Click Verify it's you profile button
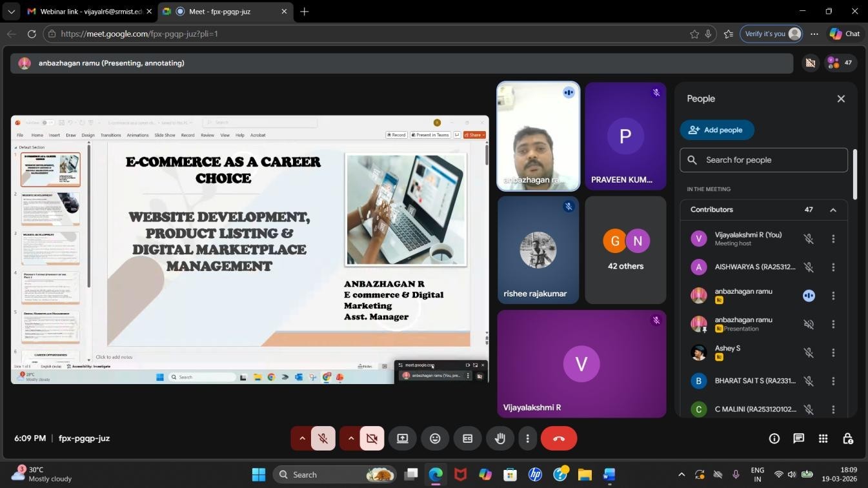The width and height of the screenshot is (868, 488). [x=771, y=34]
